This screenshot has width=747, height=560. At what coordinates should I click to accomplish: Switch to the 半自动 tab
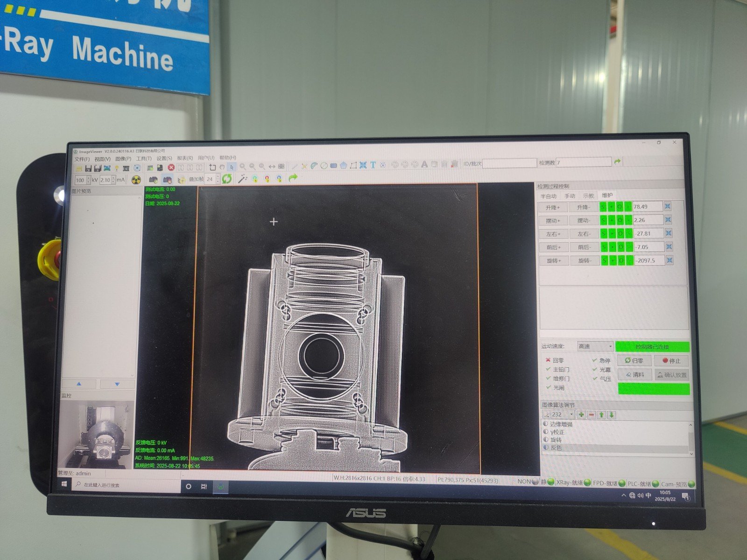tap(549, 196)
